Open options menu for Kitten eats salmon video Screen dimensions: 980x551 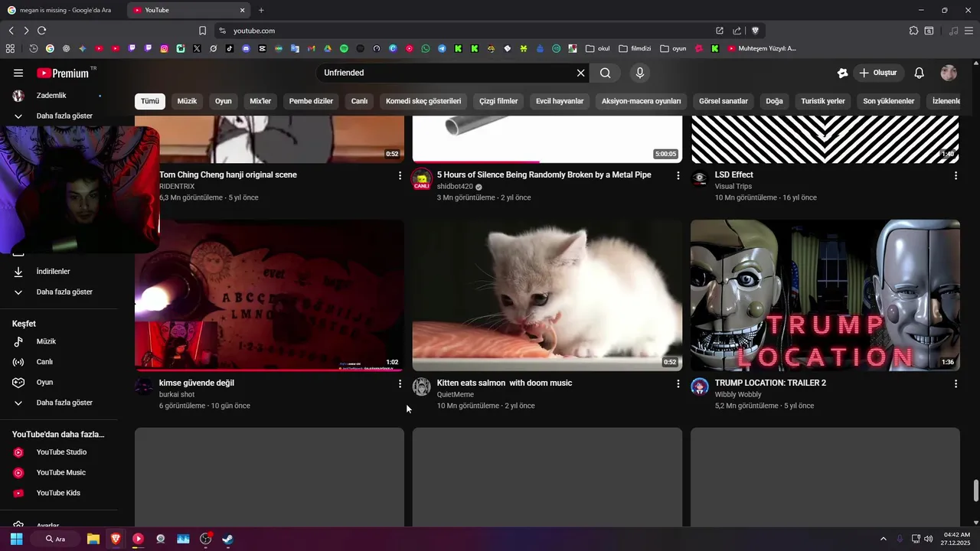click(678, 383)
